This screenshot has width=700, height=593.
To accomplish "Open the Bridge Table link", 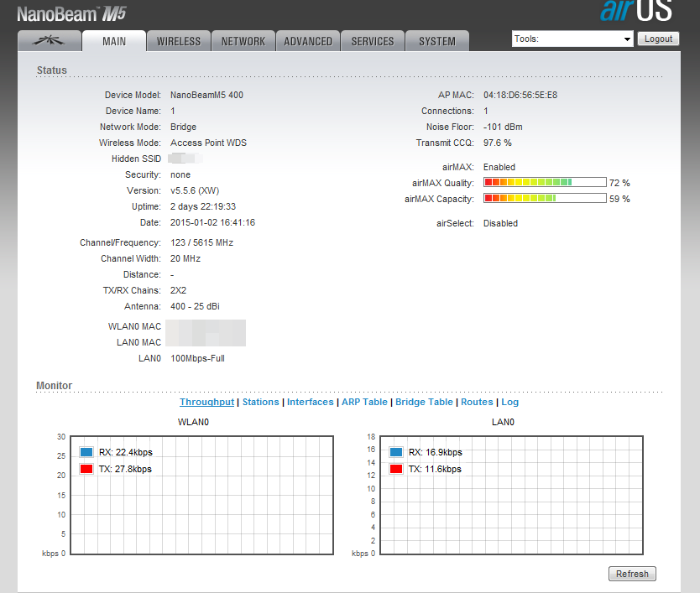I will [x=424, y=402].
